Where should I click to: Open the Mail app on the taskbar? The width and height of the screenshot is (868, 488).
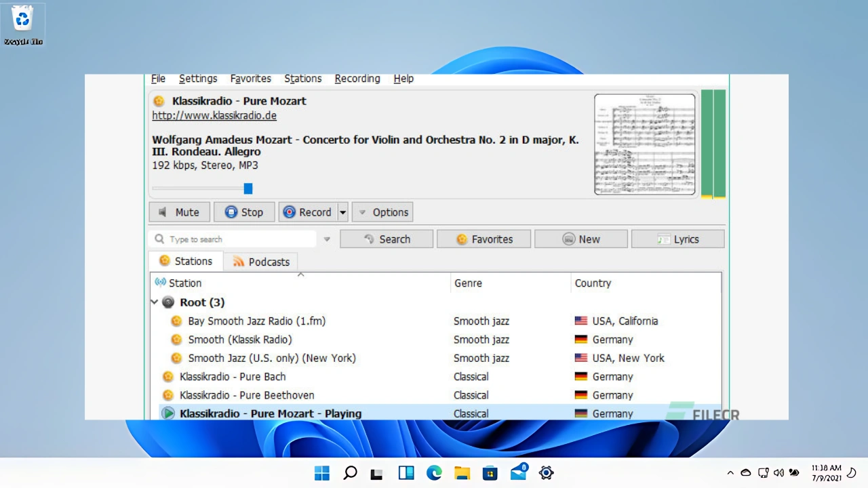pos(519,472)
